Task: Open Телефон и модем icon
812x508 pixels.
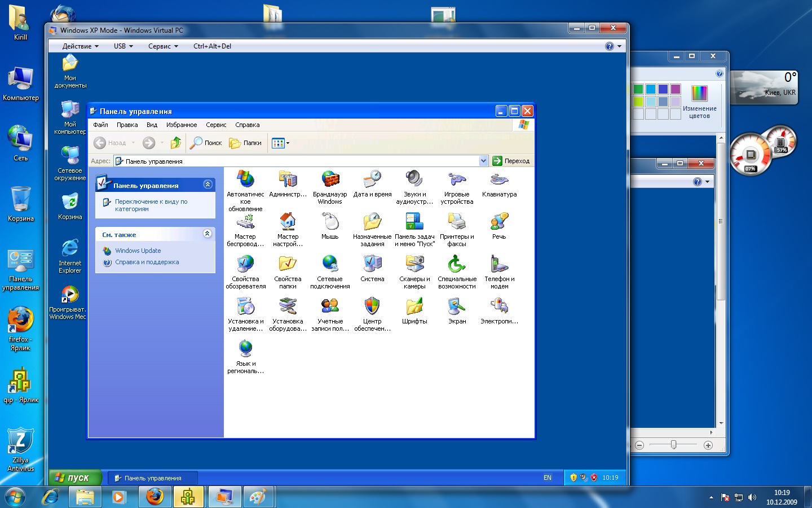Action: (x=499, y=272)
